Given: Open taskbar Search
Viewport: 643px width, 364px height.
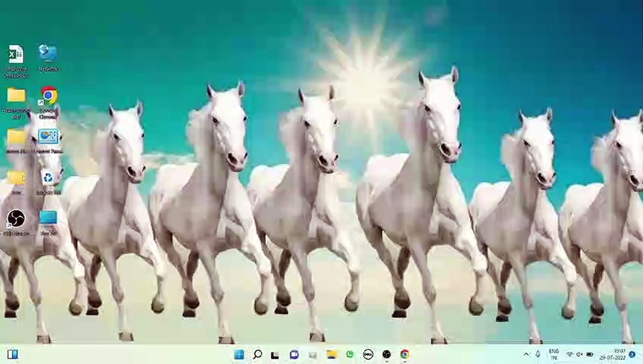Looking at the screenshot, I should point(257,354).
